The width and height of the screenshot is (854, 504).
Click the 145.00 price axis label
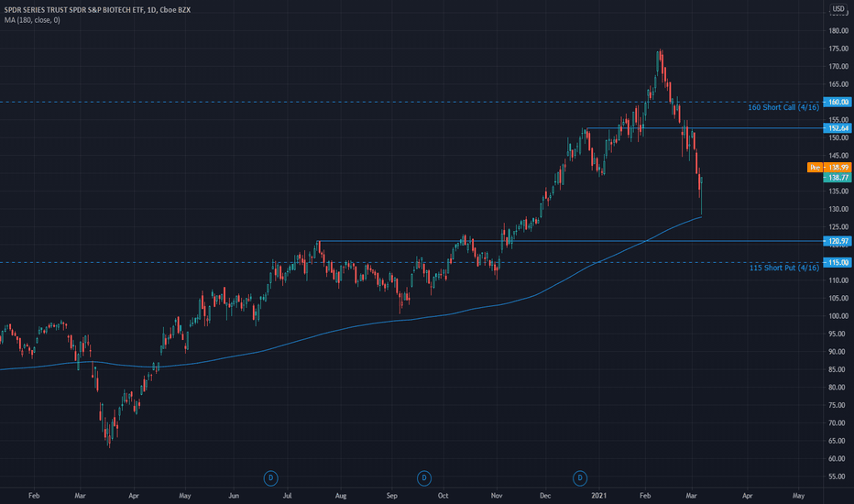pos(838,156)
